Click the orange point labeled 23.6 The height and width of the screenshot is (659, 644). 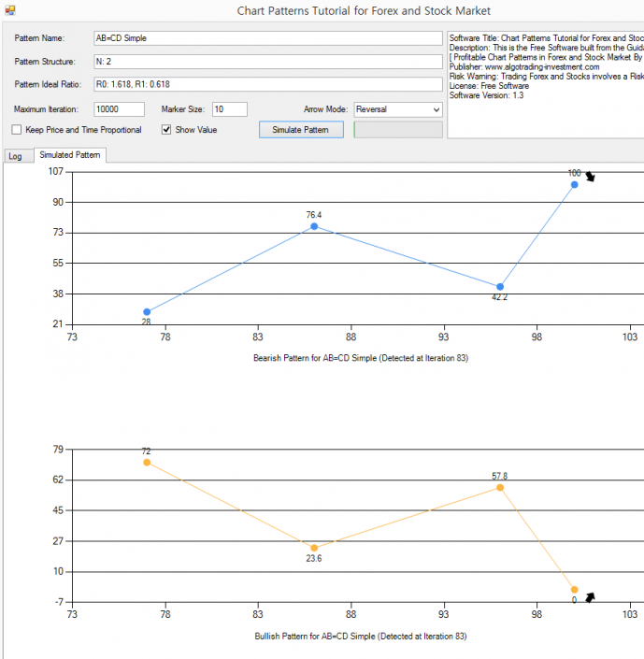[x=314, y=548]
